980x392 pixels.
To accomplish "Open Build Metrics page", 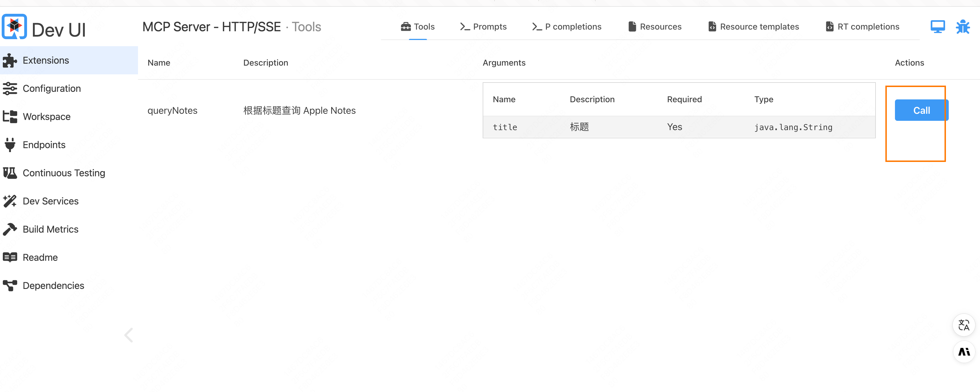I will (x=69, y=230).
